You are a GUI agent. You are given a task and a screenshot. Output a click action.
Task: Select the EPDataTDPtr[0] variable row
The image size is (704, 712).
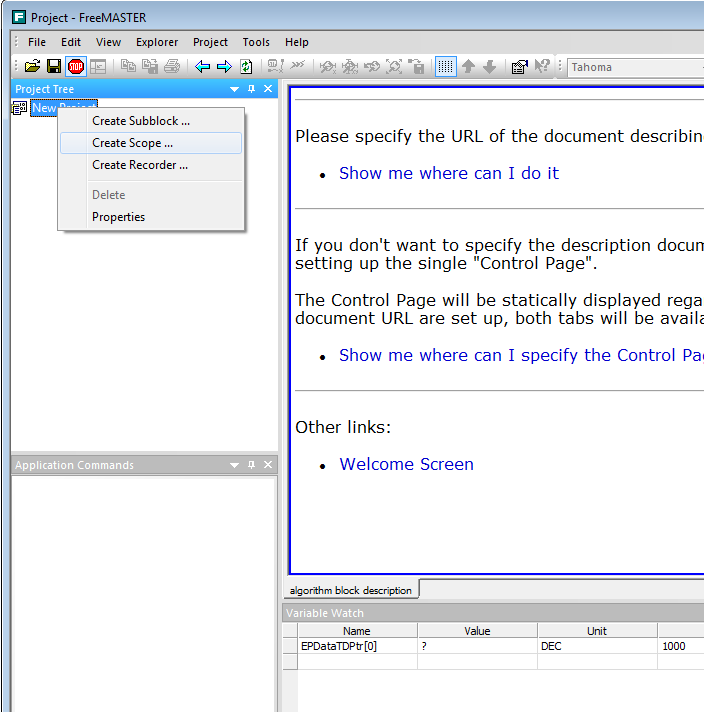(493, 646)
